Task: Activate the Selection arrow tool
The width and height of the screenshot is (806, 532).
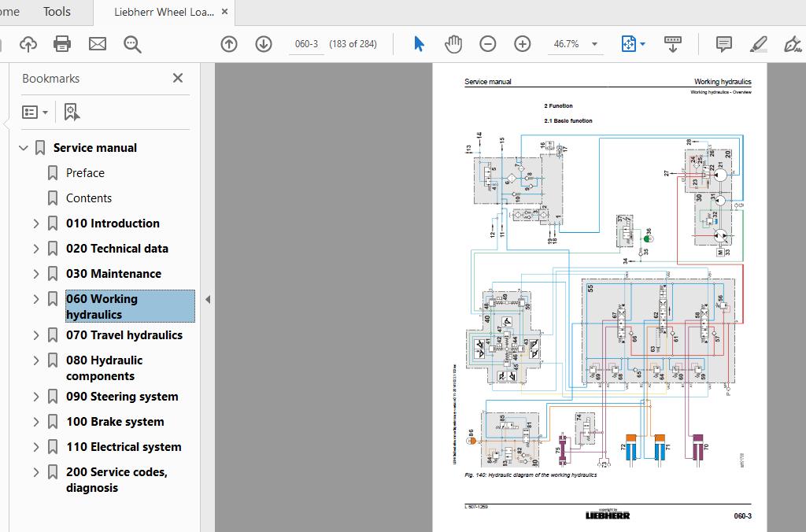Action: (x=419, y=44)
